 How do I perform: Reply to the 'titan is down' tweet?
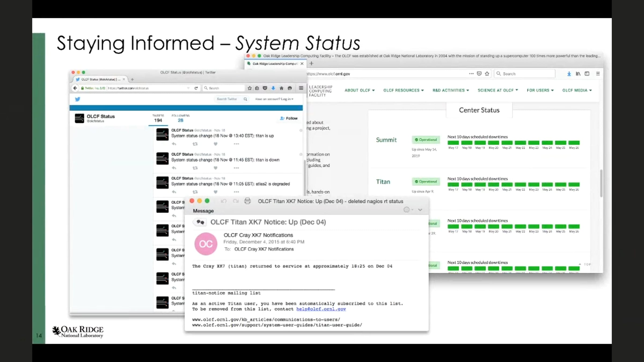tap(174, 168)
